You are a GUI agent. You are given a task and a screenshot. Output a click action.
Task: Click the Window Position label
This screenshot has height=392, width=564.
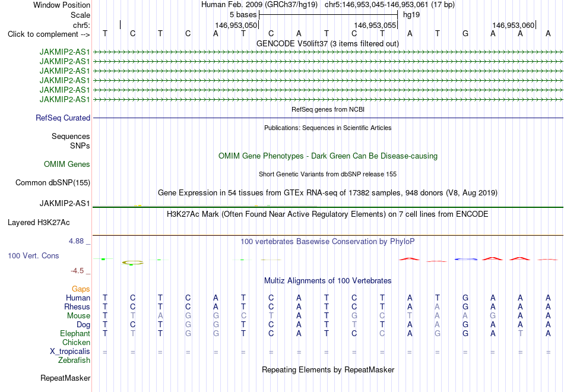62,5
